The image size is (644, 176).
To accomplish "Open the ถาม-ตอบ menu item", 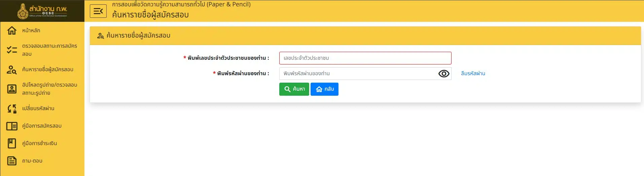I will pos(32,161).
